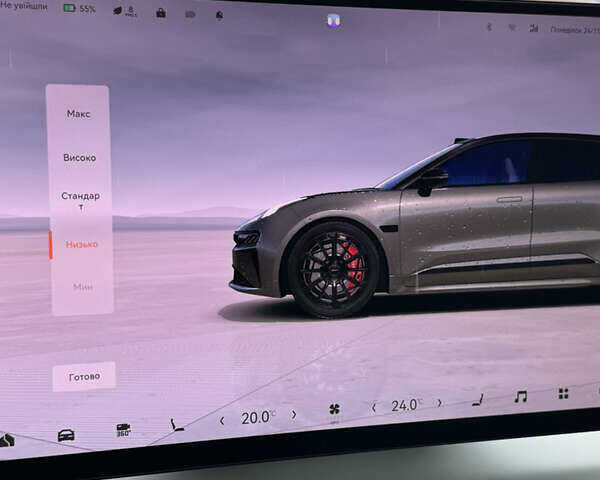Open driver seat climate control

176,425
